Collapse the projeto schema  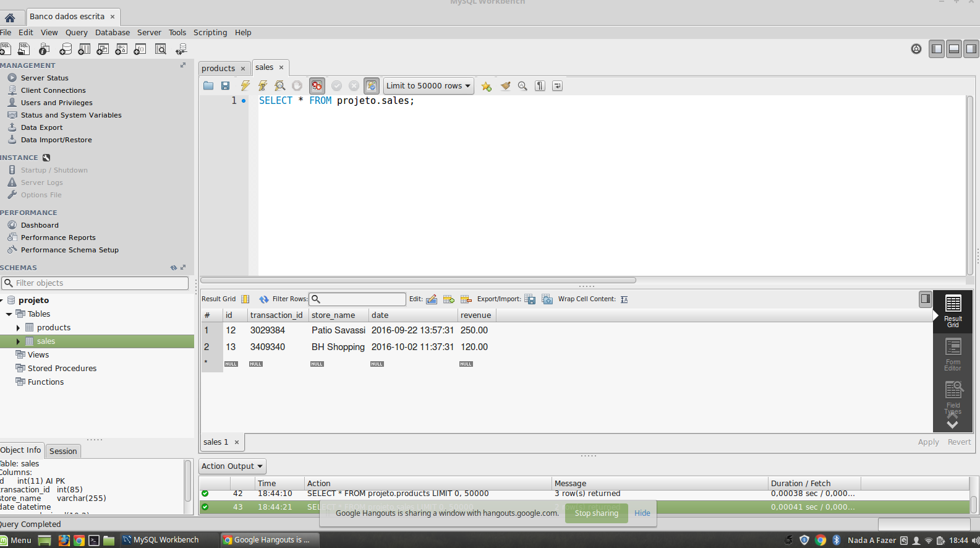tap(2, 301)
